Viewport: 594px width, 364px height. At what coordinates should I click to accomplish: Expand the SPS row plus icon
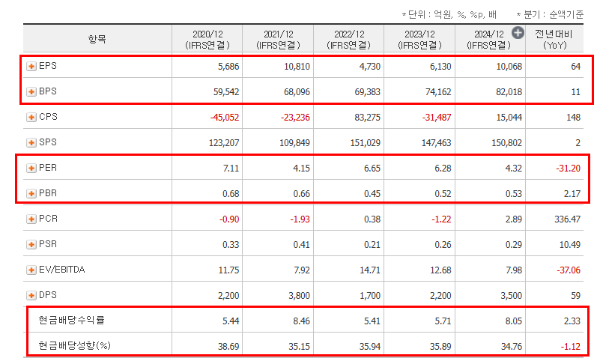coord(31,142)
